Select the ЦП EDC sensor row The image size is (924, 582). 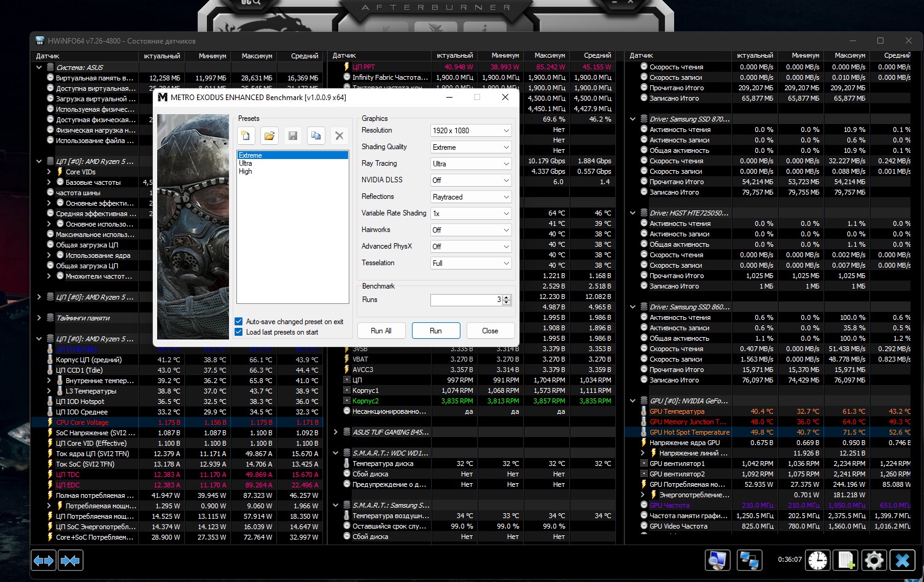coord(177,485)
